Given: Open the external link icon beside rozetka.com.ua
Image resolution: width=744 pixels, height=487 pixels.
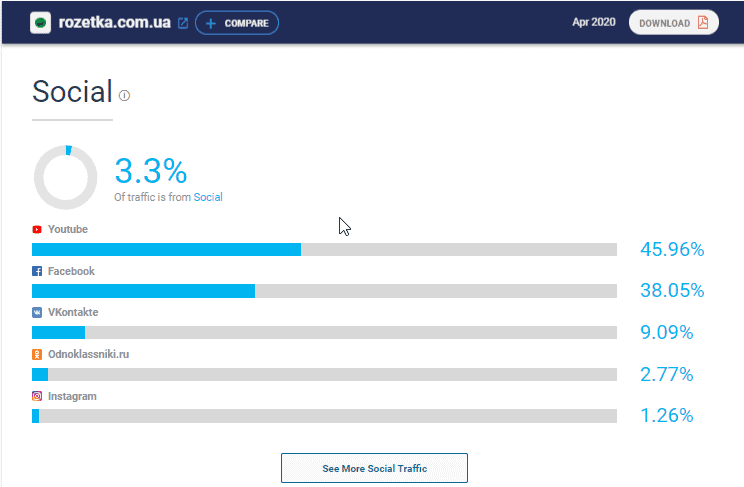Looking at the screenshot, I should (182, 23).
